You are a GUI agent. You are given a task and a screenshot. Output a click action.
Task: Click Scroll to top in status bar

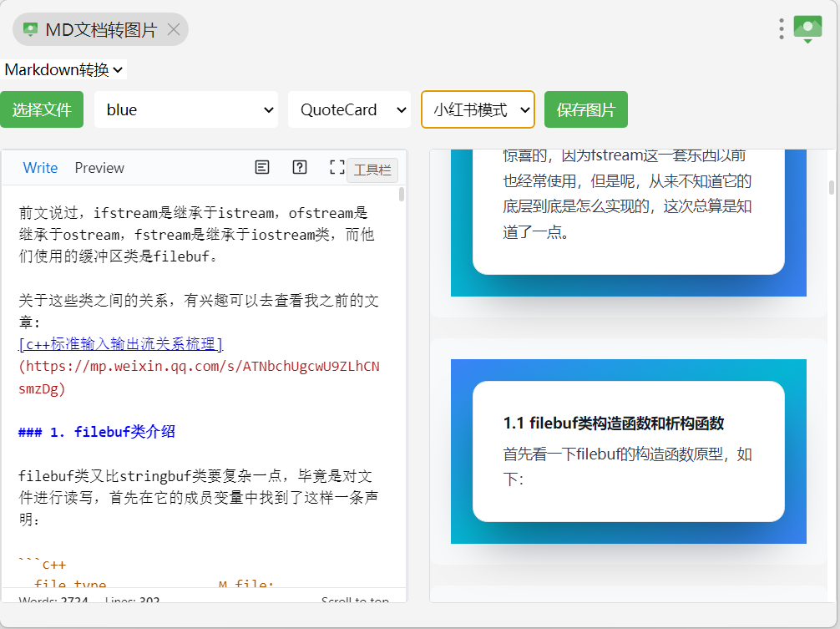click(x=355, y=600)
